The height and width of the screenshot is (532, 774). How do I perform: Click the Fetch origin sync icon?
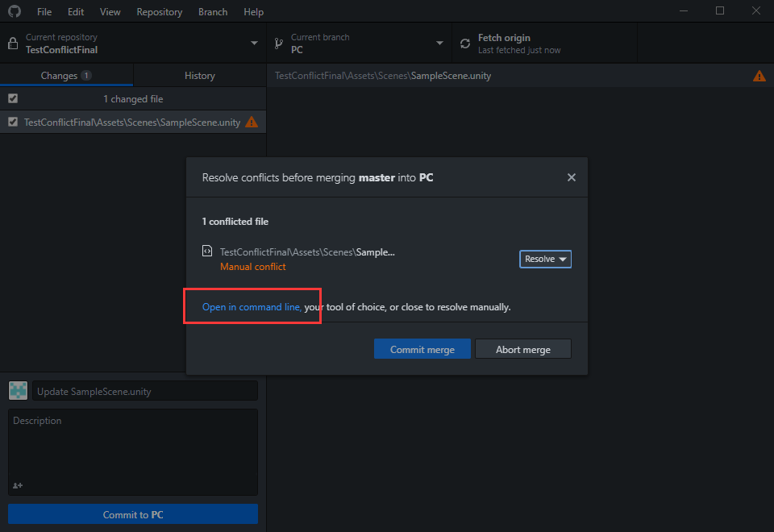point(465,44)
